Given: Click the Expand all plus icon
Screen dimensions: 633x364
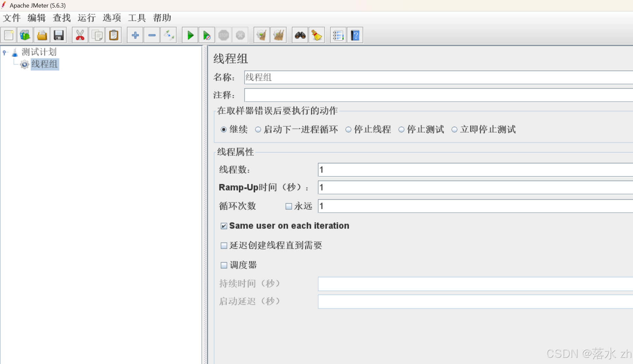Looking at the screenshot, I should [x=135, y=35].
